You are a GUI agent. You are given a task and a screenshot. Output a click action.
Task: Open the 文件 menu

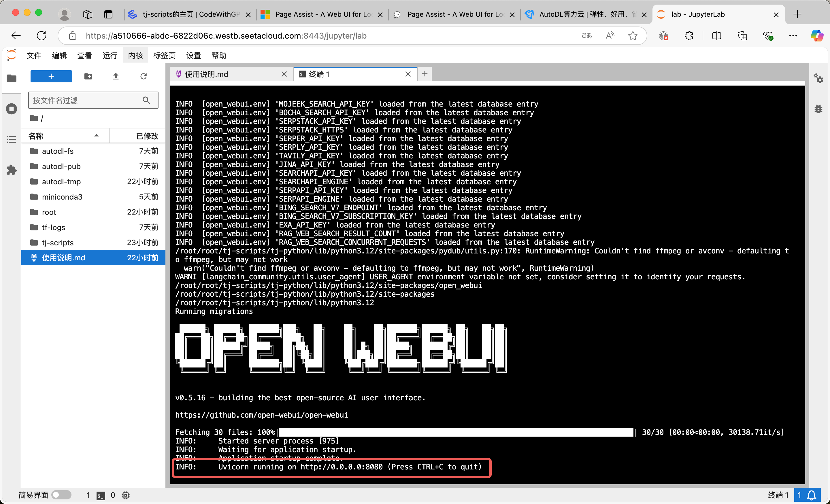tap(34, 56)
